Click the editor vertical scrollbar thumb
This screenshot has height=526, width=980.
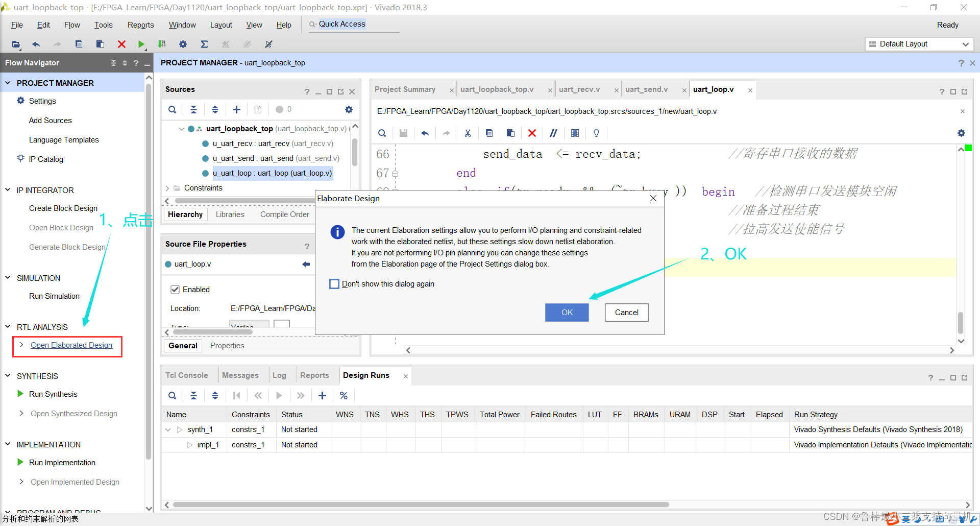[961, 323]
